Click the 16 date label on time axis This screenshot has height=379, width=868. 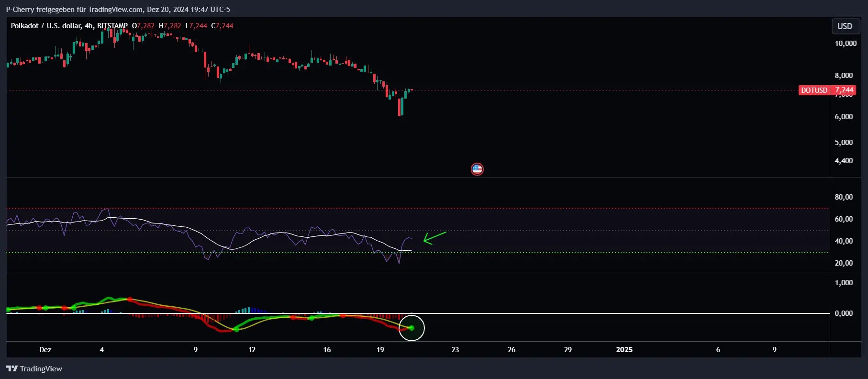click(327, 350)
